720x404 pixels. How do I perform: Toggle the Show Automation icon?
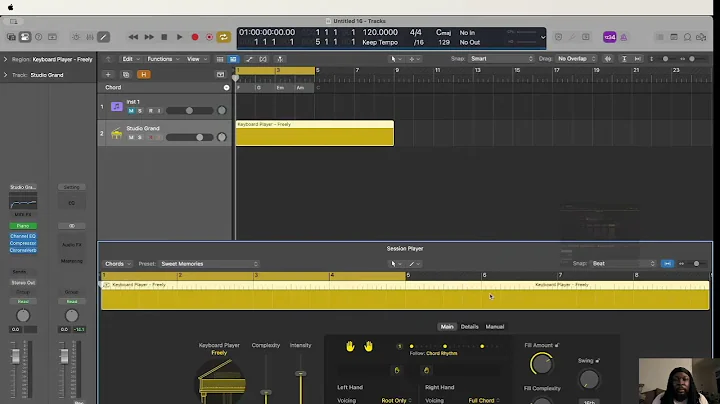[249, 59]
